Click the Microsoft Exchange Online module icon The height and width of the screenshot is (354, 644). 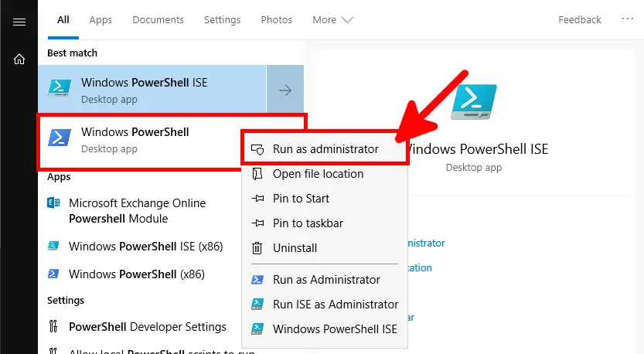53,203
